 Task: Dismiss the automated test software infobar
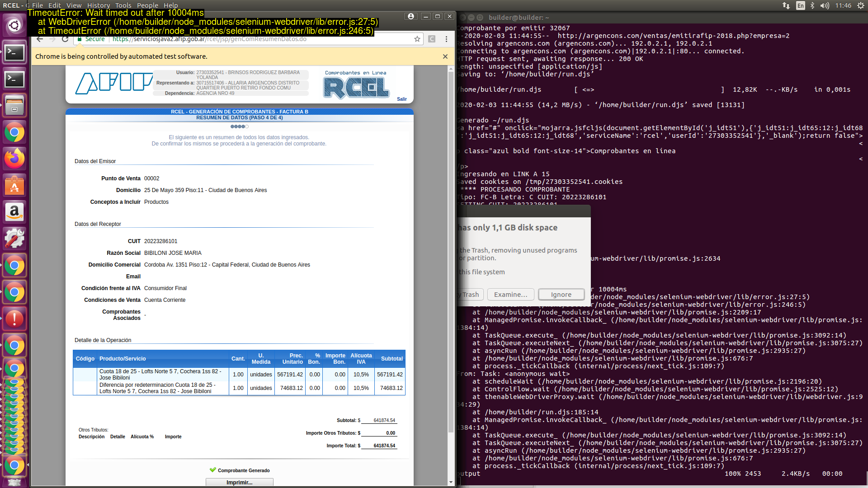[445, 56]
